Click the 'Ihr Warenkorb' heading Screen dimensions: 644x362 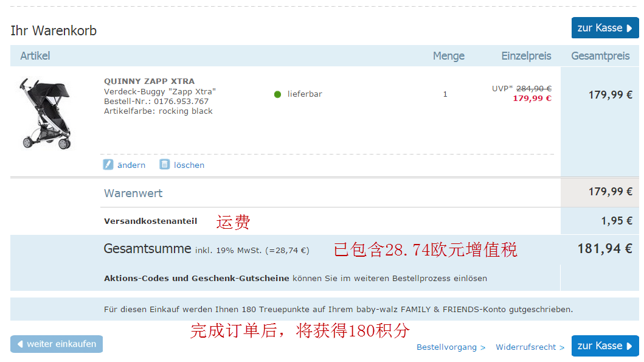point(54,31)
